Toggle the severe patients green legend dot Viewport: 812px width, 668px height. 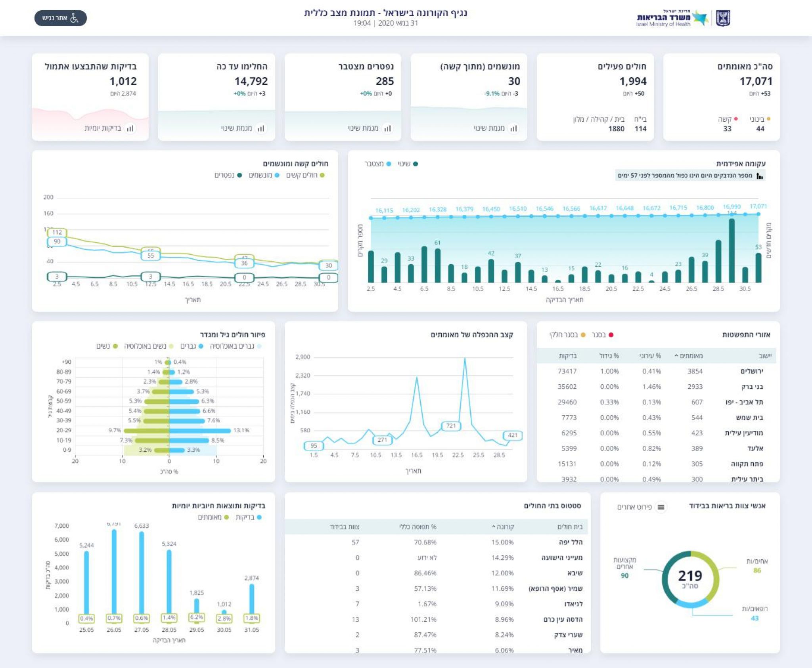[322, 175]
